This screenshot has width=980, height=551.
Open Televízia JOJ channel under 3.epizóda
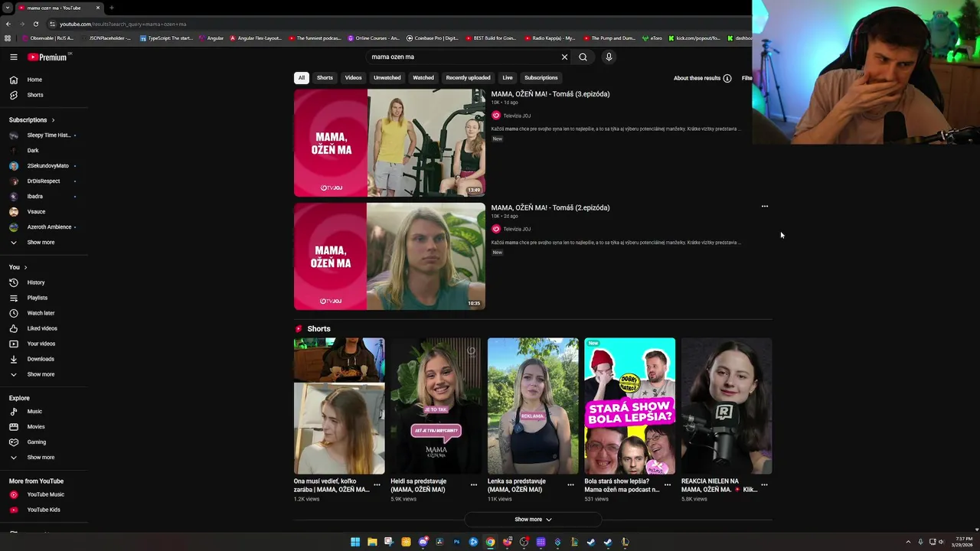click(x=517, y=116)
